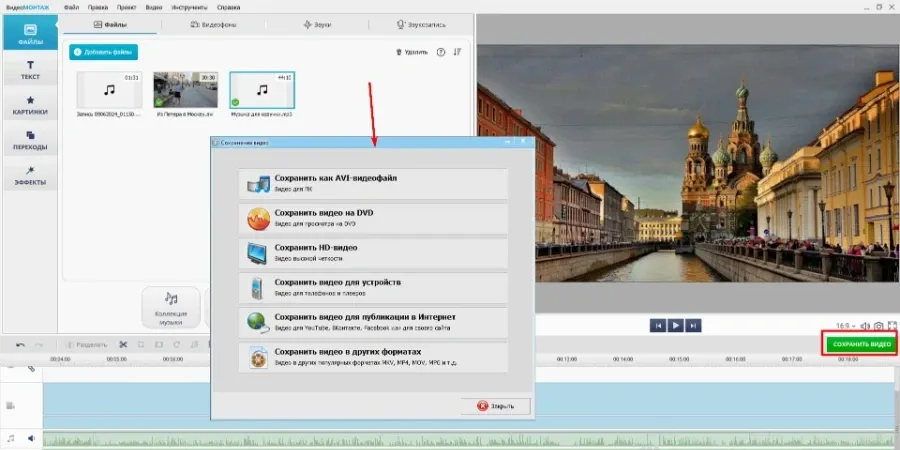Select the street video thumbnail
Viewport: 900px width, 450px height.
tap(185, 90)
